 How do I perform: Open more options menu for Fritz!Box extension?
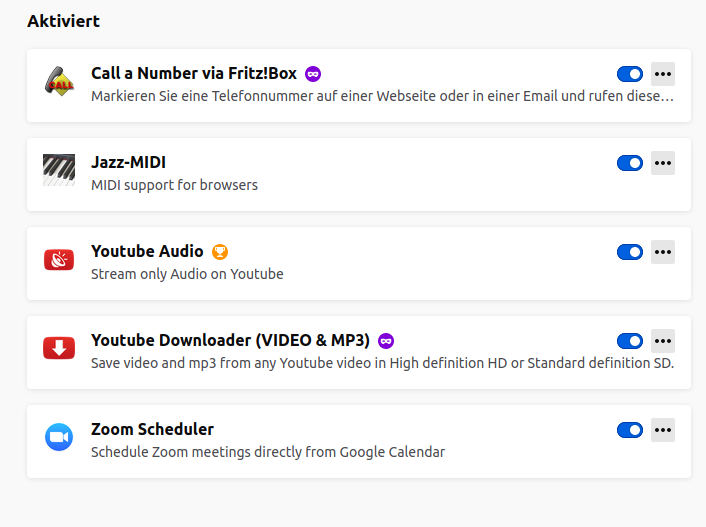point(663,74)
